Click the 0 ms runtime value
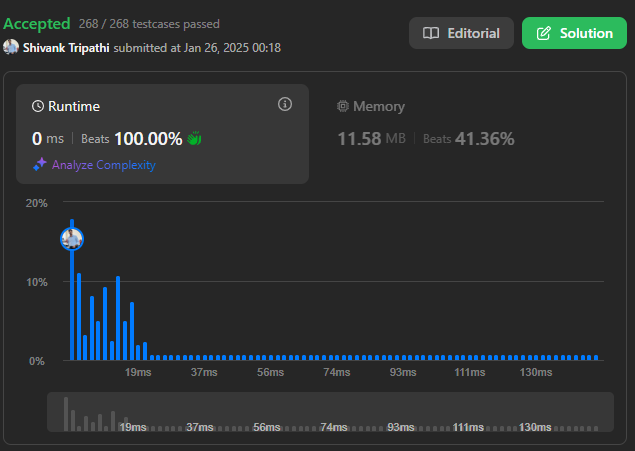 (x=48, y=139)
